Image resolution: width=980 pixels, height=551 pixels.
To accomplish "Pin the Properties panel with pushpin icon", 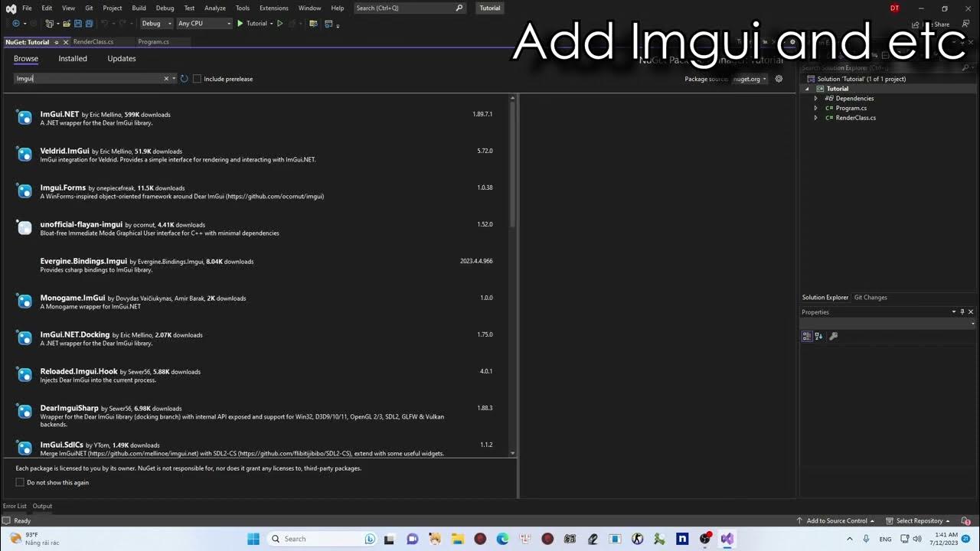I will (962, 312).
